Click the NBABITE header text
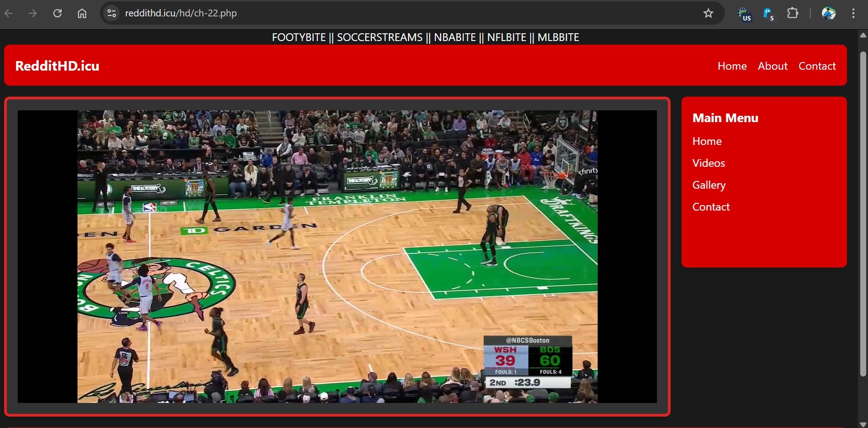The width and height of the screenshot is (868, 428). (455, 37)
